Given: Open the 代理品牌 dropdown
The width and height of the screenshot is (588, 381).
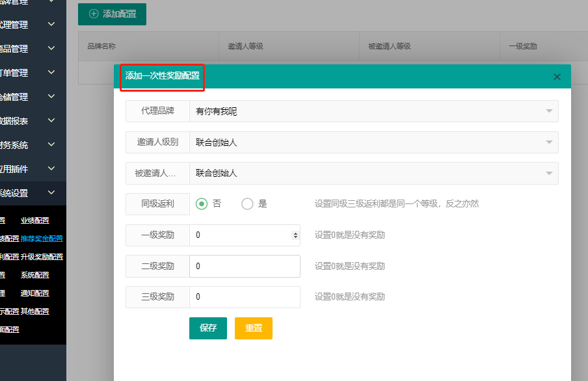Looking at the screenshot, I should tap(373, 111).
